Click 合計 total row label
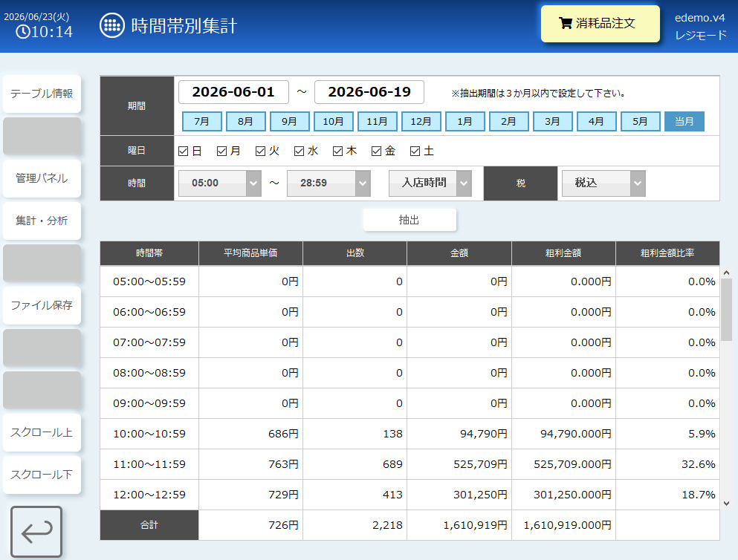The image size is (738, 560). (x=149, y=525)
